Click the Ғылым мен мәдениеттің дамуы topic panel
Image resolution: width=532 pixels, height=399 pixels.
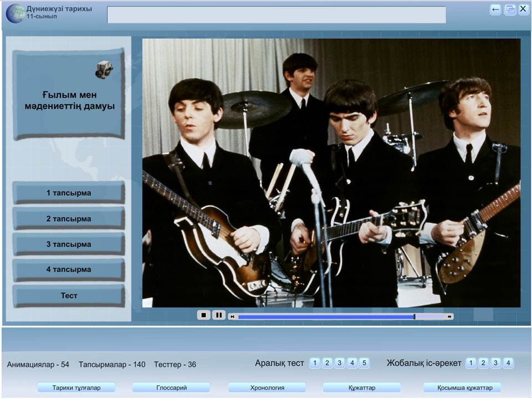click(69, 94)
